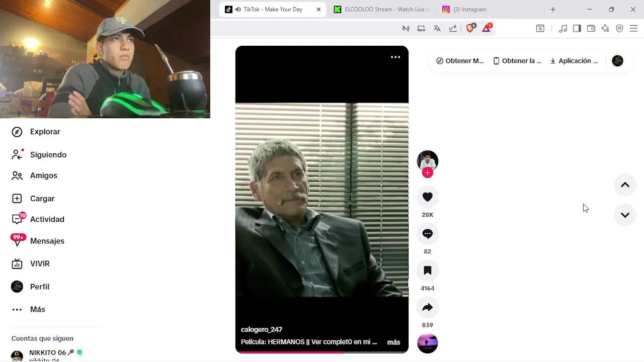Click the 839 shares count
The image size is (644, 362).
click(428, 325)
